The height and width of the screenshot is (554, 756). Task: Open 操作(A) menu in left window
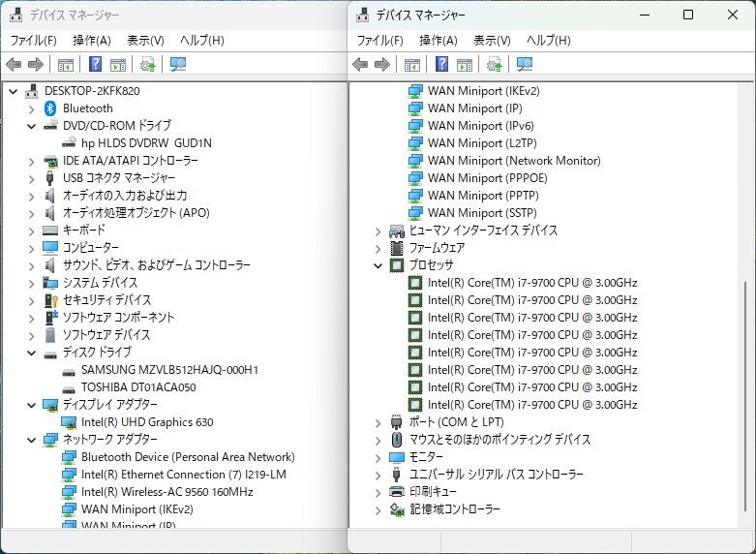pyautogui.click(x=92, y=41)
